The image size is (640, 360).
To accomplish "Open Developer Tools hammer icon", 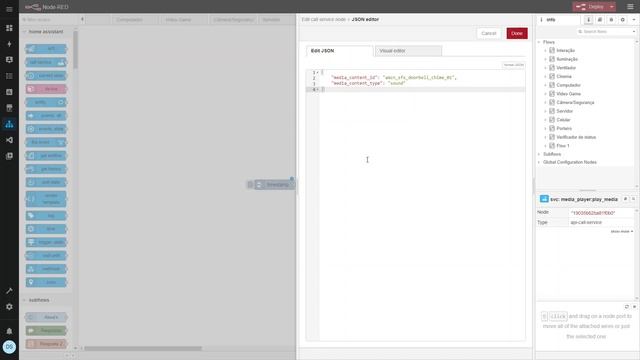I will (x=9, y=291).
